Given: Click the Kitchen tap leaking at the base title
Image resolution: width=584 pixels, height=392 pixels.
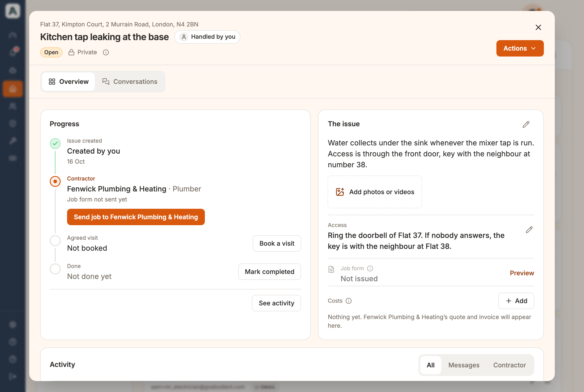Looking at the screenshot, I should (104, 37).
